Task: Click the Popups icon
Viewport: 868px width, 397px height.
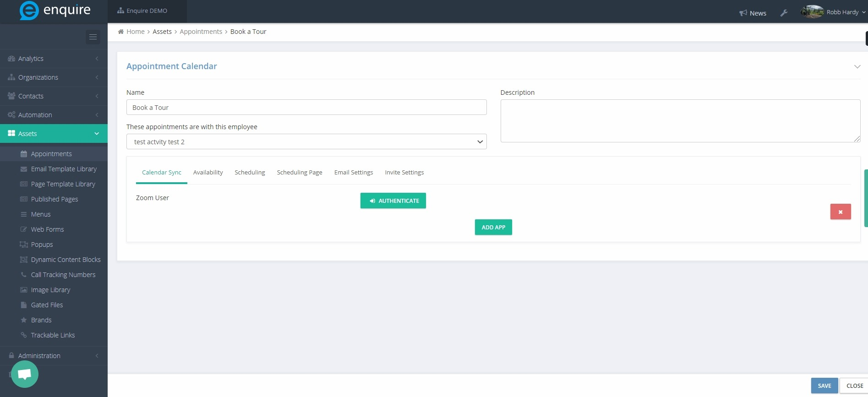Action: click(24, 245)
